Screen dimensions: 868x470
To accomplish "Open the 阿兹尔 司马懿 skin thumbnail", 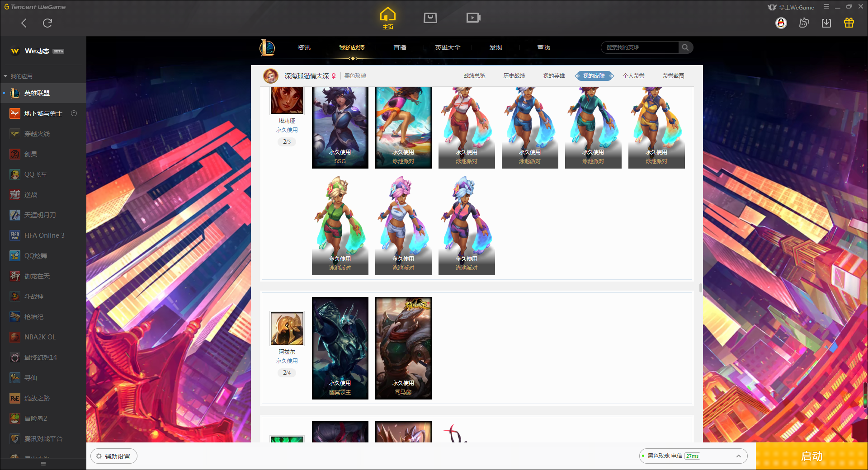I will (403, 348).
